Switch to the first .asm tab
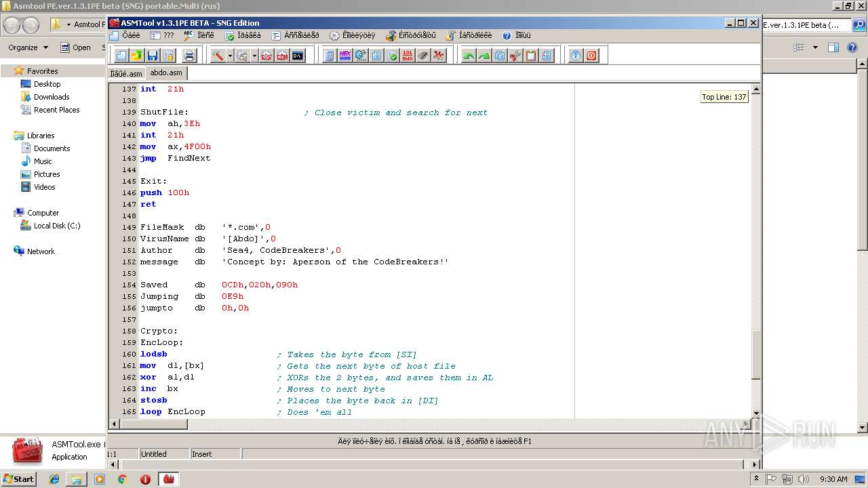Viewport: 868px width, 488px height. click(x=126, y=73)
